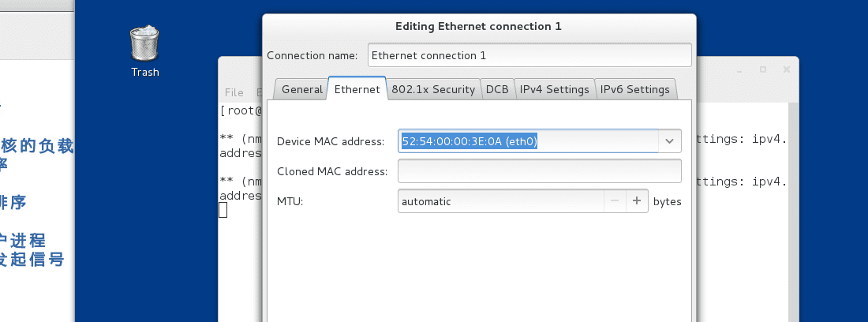Click the Connection name text field
Viewport: 868px width, 322px height.
tap(529, 55)
